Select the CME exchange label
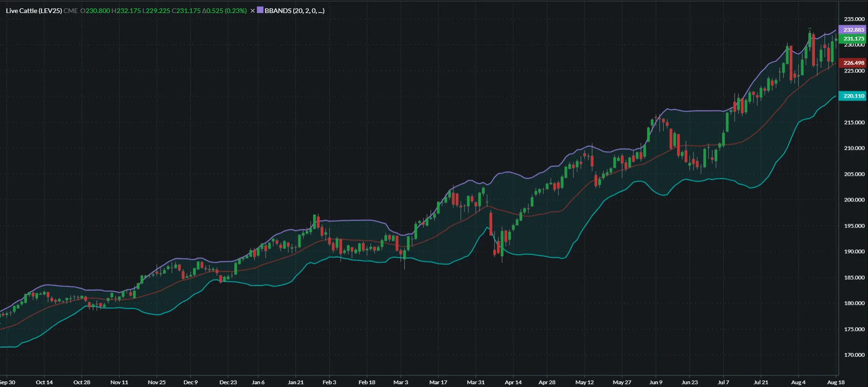 [71, 11]
